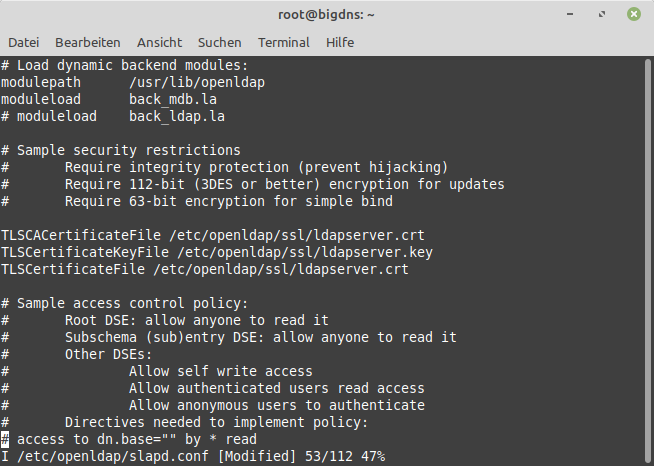Open the Bearbeiten menu

point(88,43)
